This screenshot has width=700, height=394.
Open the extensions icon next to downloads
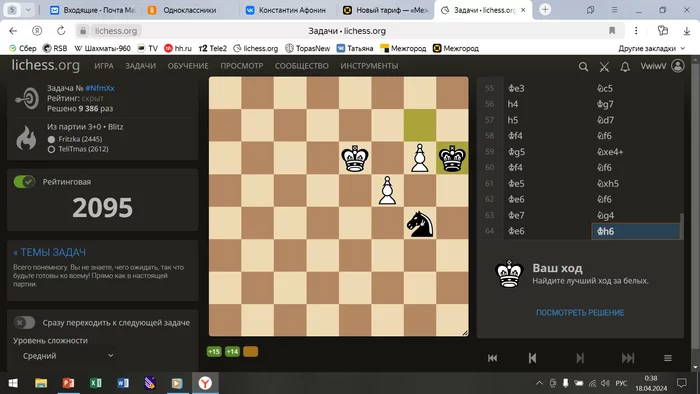(x=662, y=31)
